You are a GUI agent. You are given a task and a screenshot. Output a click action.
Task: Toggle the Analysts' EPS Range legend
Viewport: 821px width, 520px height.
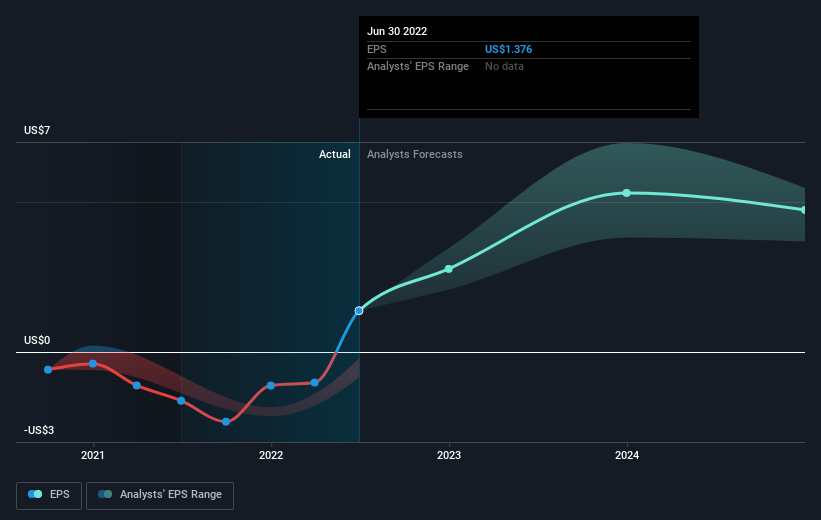tap(160, 495)
